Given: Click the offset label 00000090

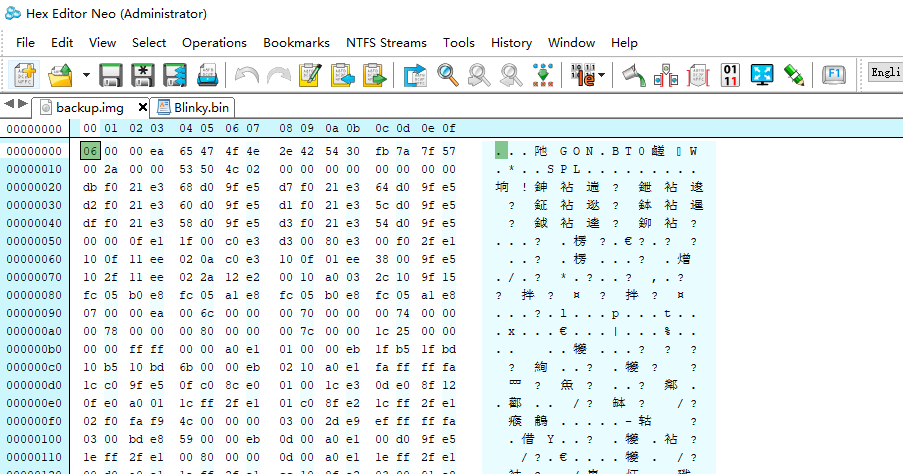Looking at the screenshot, I should 34,313.
